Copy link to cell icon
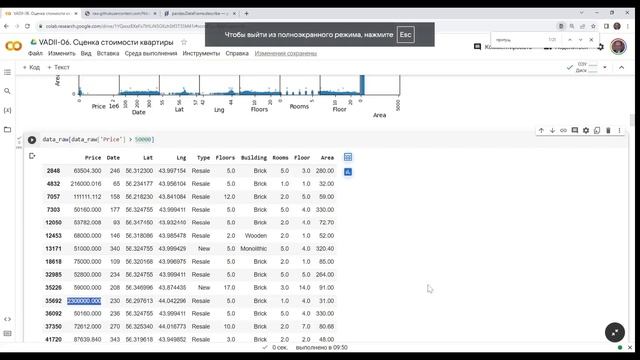 [x=563, y=130]
